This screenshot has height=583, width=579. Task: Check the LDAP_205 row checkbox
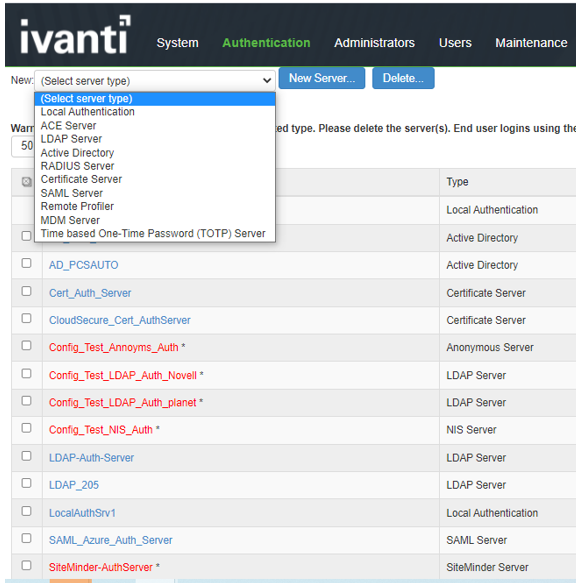[x=26, y=483]
